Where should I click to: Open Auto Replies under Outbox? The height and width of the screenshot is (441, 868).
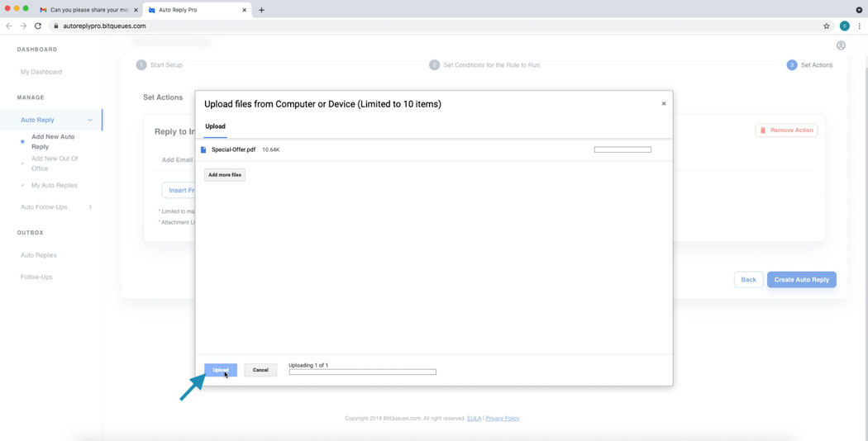pyautogui.click(x=39, y=255)
